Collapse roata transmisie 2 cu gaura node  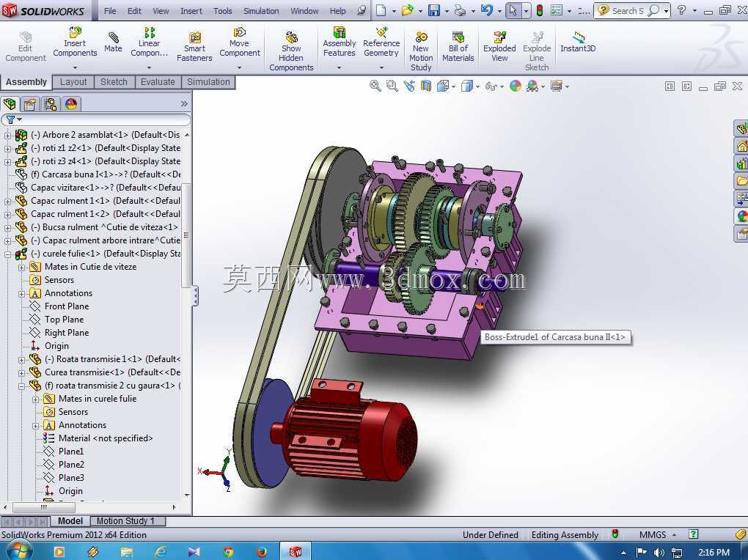(21, 386)
